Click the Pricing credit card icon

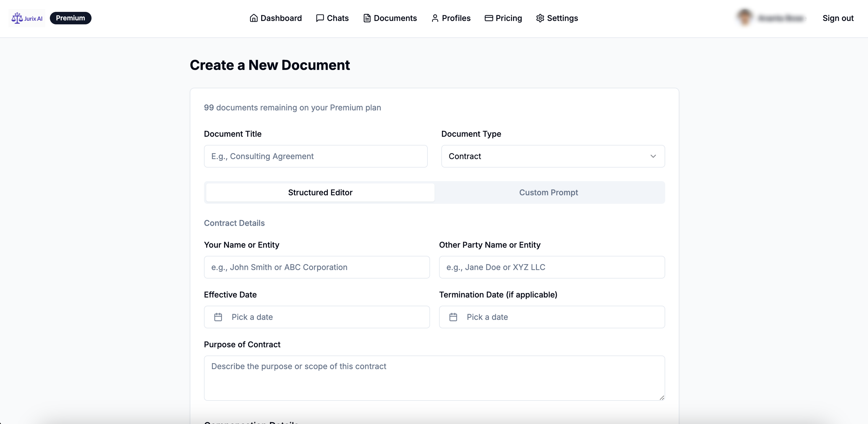coord(488,18)
